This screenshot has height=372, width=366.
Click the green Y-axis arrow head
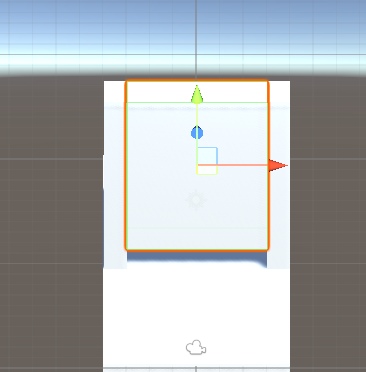197,94
